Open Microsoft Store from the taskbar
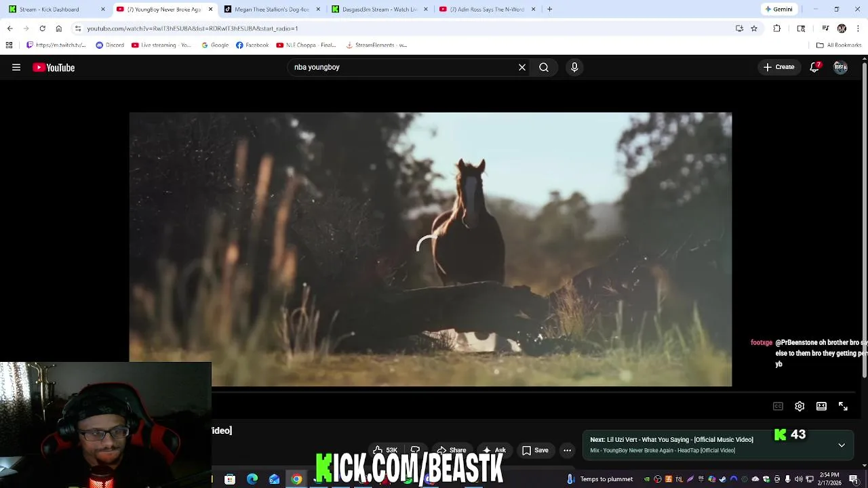 click(230, 479)
